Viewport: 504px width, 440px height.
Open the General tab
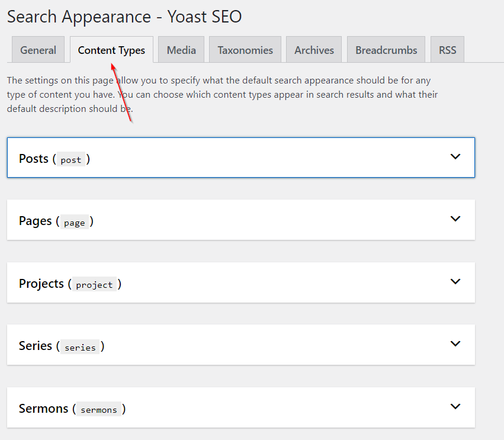(x=38, y=50)
